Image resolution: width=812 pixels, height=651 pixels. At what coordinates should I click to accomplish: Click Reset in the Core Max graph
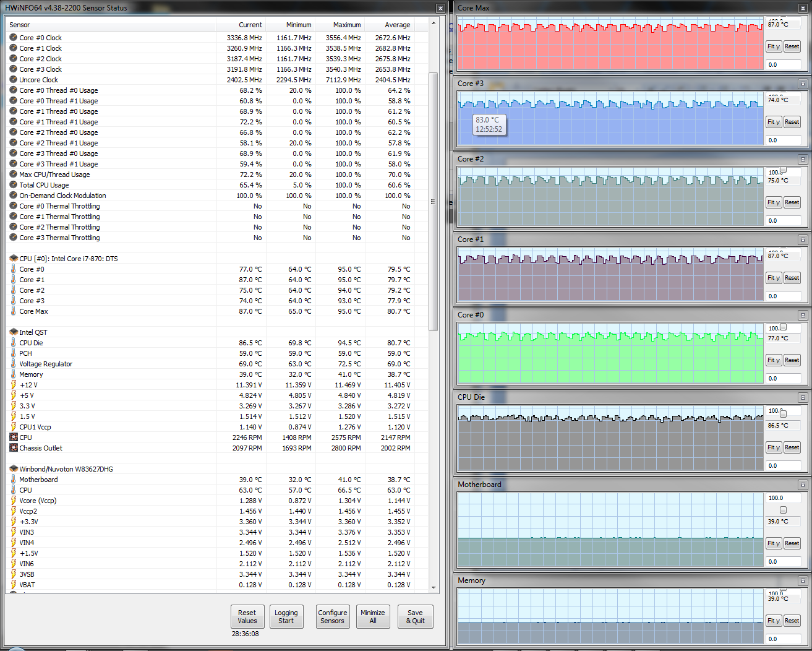(792, 46)
